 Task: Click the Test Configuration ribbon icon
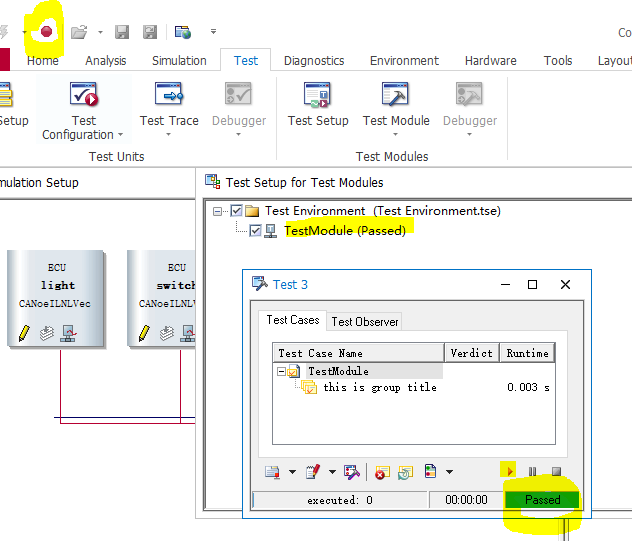[84, 94]
